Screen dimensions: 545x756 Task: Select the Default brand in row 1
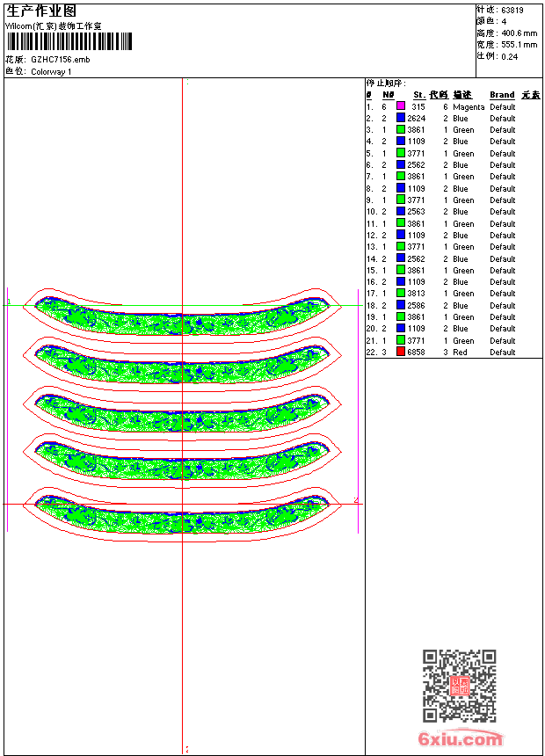[x=503, y=107]
